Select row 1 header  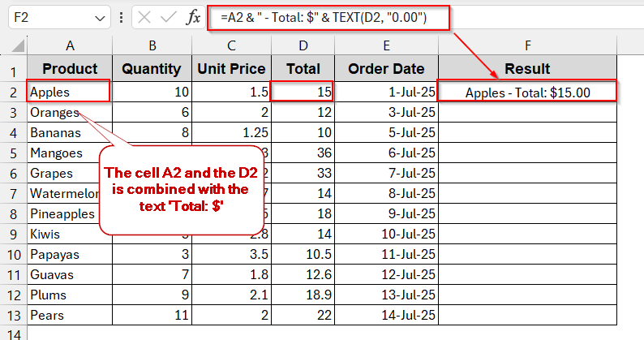pos(14,69)
